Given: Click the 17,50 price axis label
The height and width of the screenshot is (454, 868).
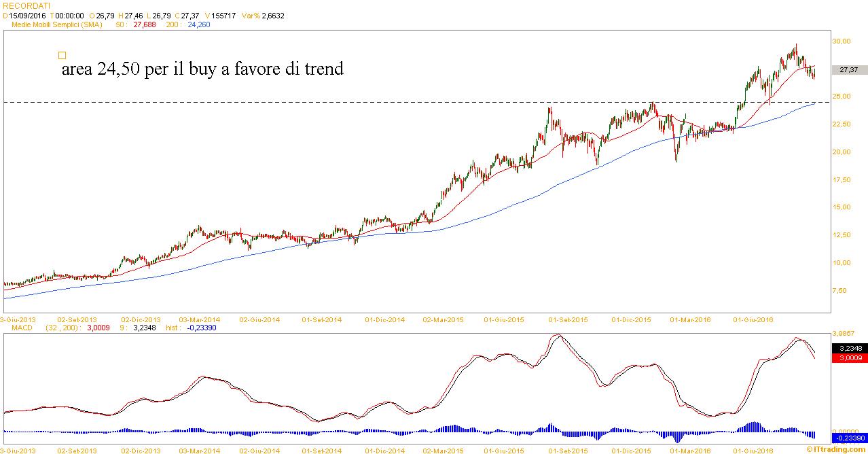Looking at the screenshot, I should pos(842,179).
